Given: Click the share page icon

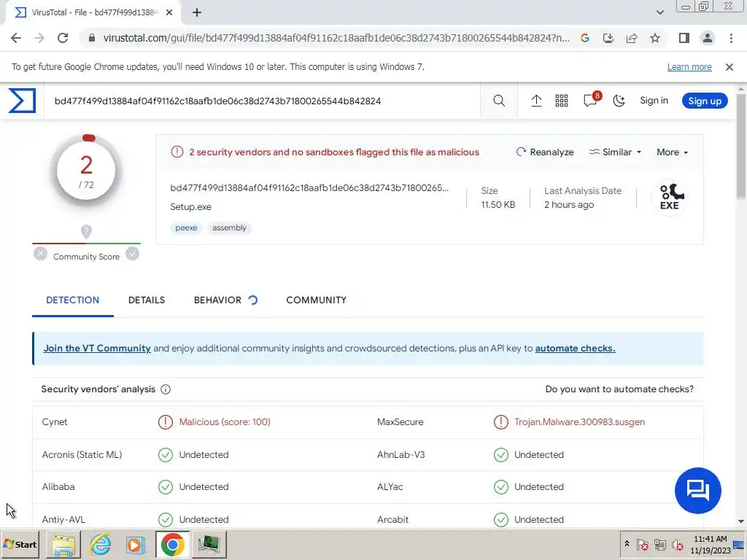Looking at the screenshot, I should (x=632, y=38).
